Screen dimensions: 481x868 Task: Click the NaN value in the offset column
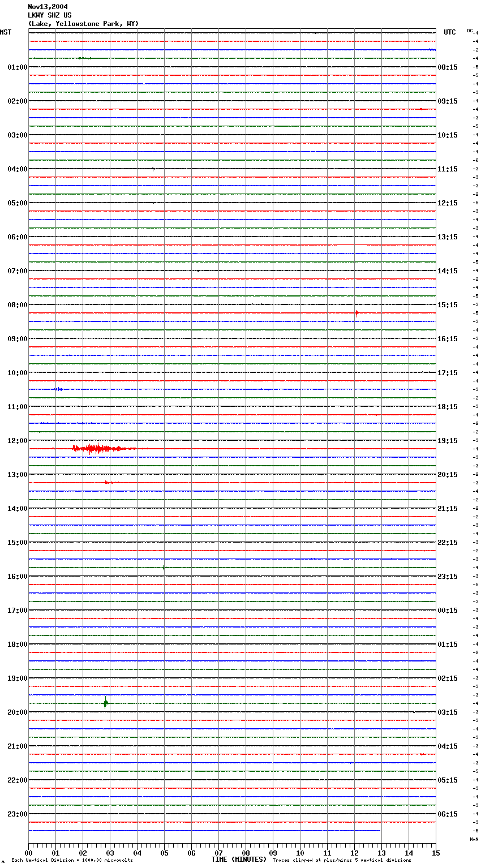474,839
